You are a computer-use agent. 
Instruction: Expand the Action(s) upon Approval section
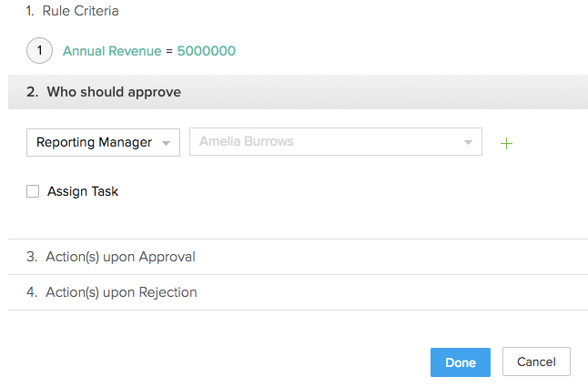point(120,257)
